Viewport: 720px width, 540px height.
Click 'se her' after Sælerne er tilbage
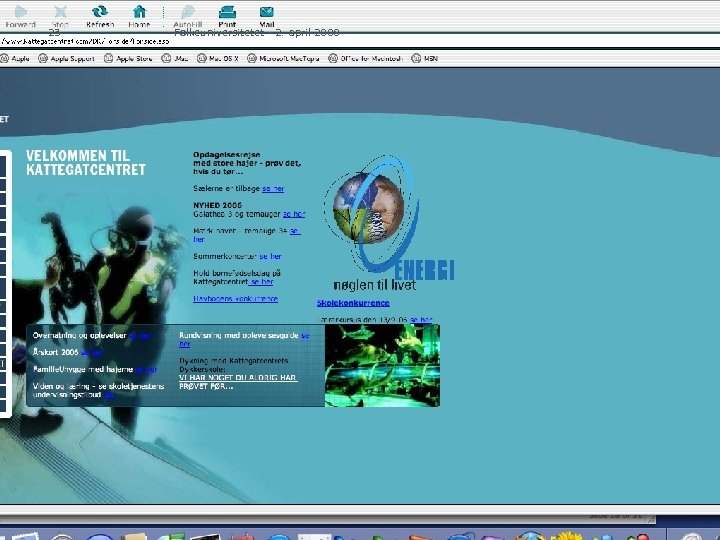point(273,189)
